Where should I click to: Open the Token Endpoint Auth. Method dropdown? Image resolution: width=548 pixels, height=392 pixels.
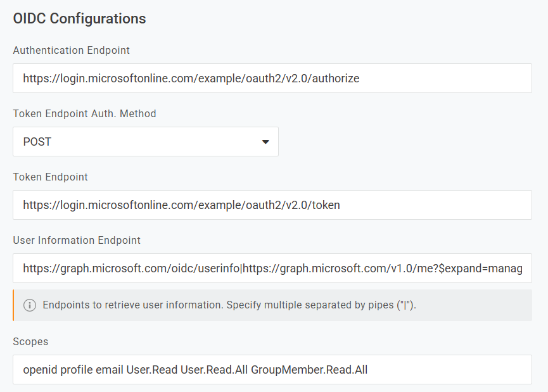(146, 141)
